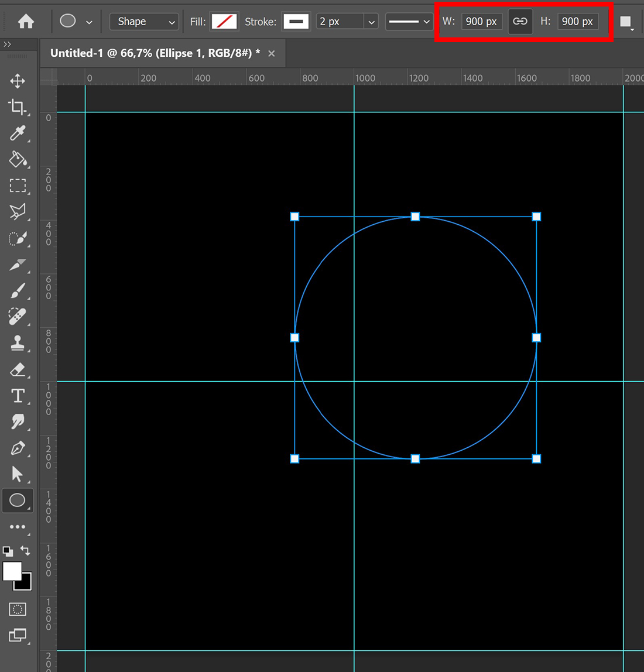Click the H height input field
This screenshot has width=644, height=672.
[x=577, y=22]
